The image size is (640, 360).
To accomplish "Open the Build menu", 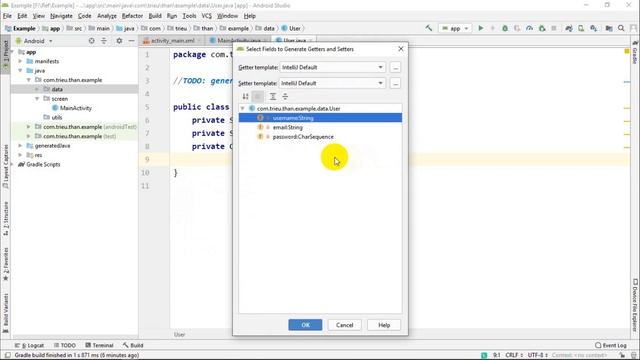I will pos(155,16).
